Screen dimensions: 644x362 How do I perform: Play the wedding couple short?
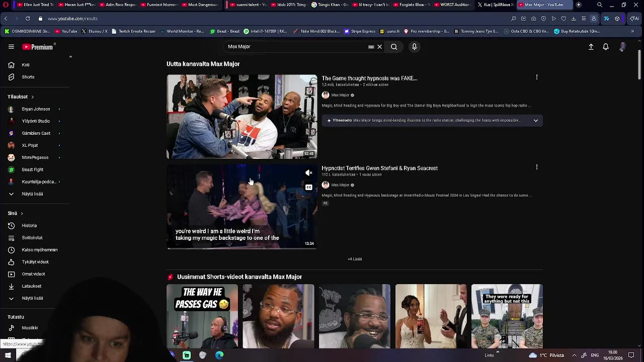click(431, 316)
